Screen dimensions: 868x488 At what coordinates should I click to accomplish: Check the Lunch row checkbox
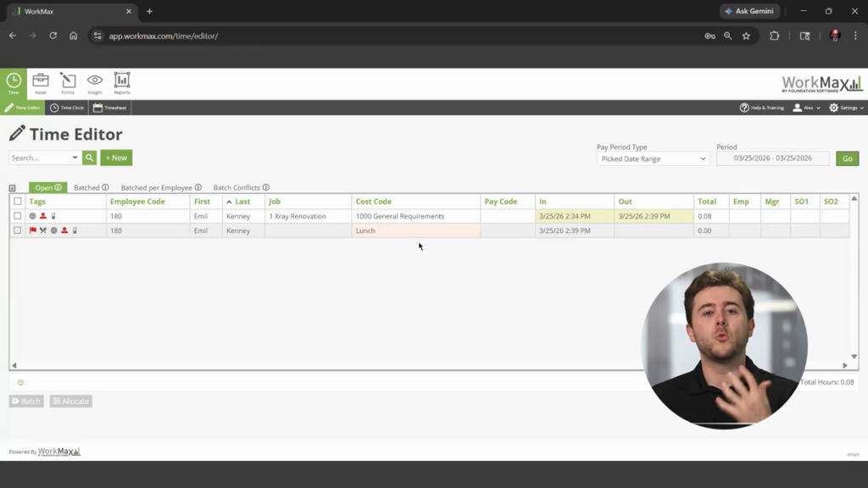point(18,230)
